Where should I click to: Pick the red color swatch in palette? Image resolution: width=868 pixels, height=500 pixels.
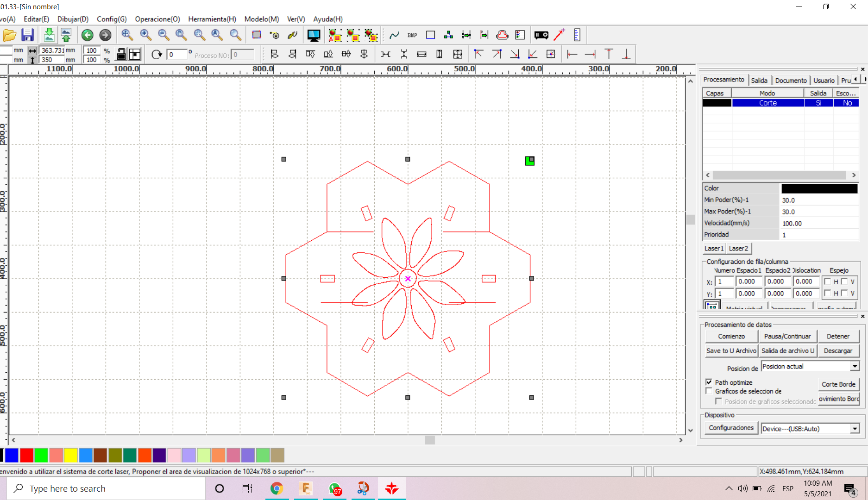(26, 455)
